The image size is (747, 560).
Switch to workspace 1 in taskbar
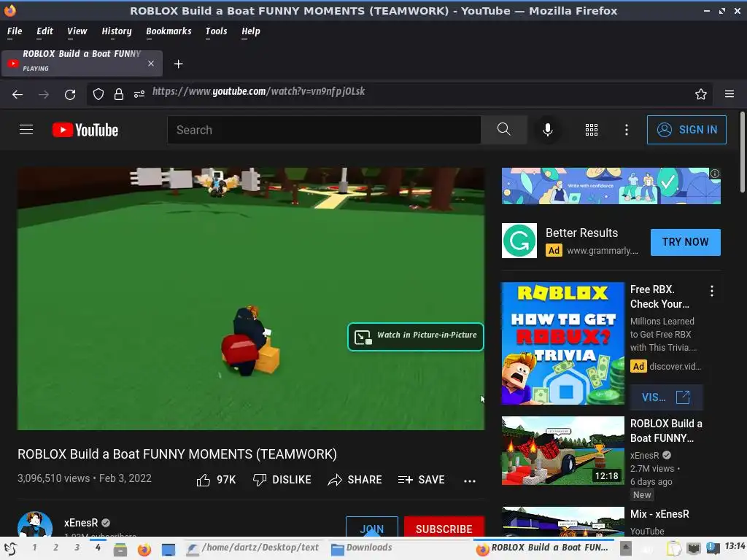[34, 548]
